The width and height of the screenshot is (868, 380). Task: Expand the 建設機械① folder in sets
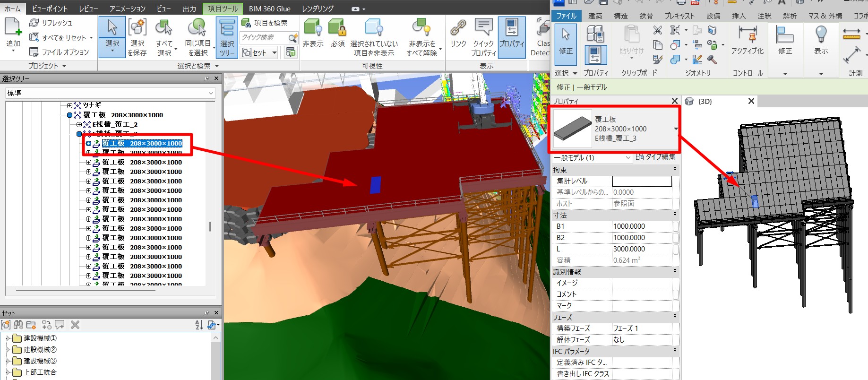pos(8,338)
